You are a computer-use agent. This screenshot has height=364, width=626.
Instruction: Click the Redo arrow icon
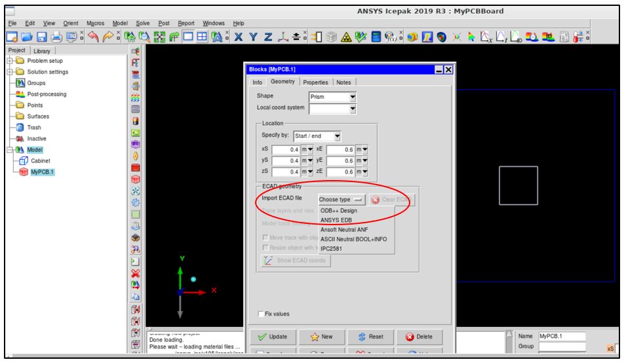[108, 37]
